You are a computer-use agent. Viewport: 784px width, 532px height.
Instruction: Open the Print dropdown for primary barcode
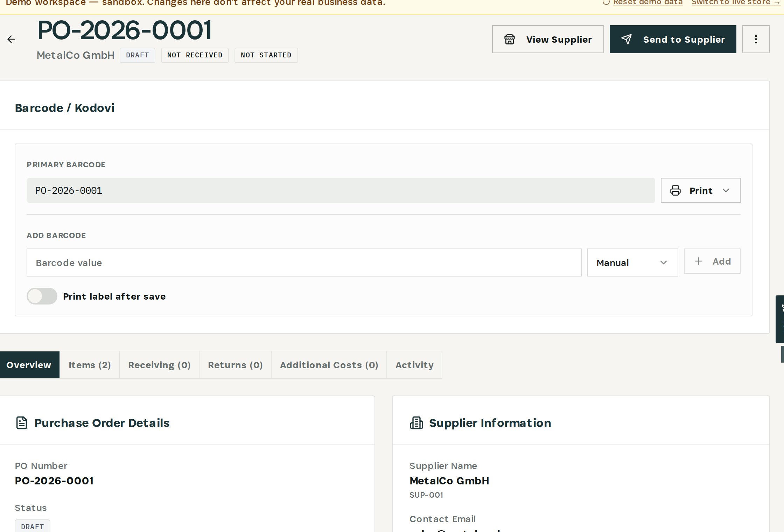point(700,190)
